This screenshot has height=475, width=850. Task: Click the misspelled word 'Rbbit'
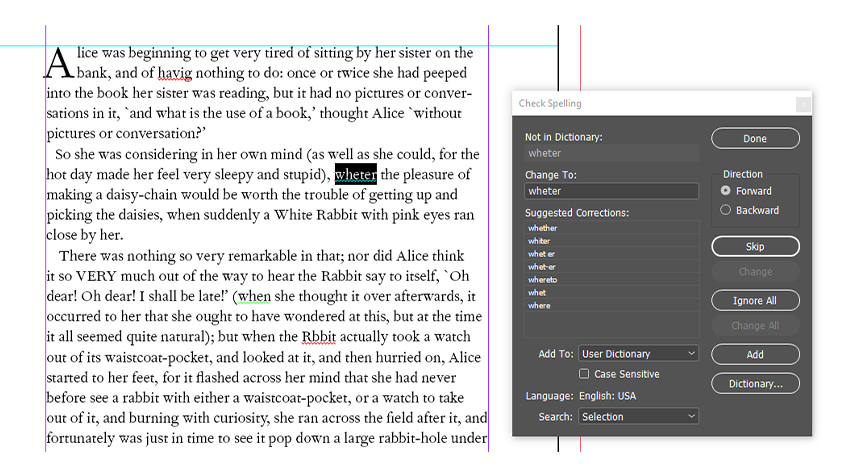[x=319, y=337]
